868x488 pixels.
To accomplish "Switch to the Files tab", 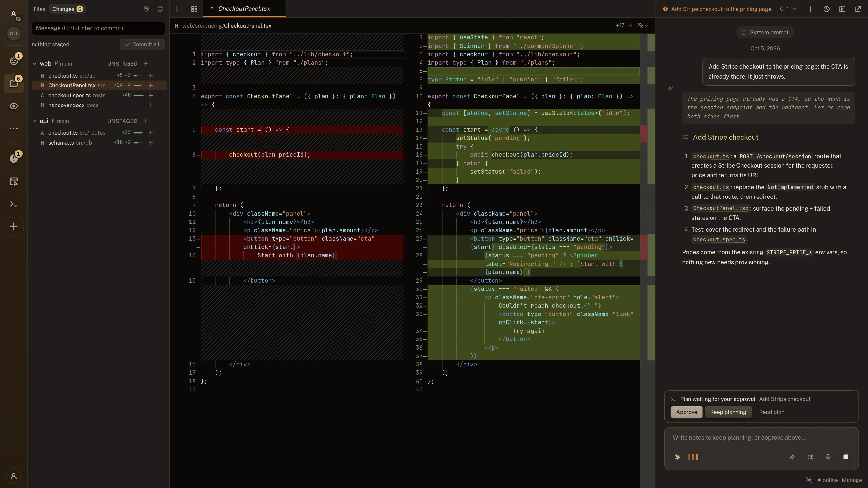I will (39, 9).
